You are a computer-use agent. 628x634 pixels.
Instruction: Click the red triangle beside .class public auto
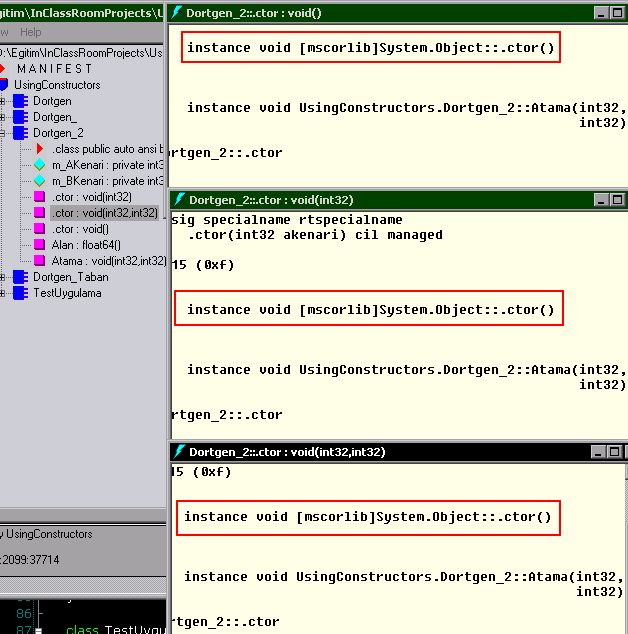40,149
